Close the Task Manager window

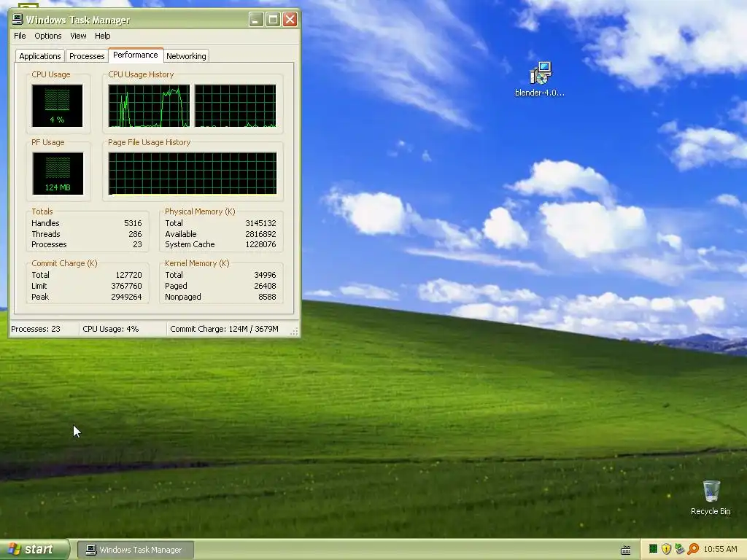[290, 20]
